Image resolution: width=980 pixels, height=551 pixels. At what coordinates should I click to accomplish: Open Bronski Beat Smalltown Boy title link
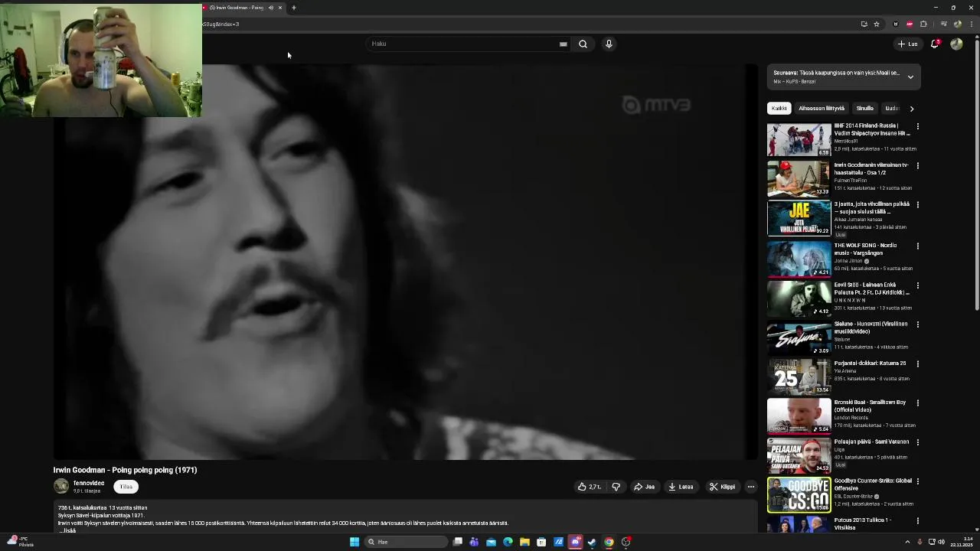click(x=871, y=406)
